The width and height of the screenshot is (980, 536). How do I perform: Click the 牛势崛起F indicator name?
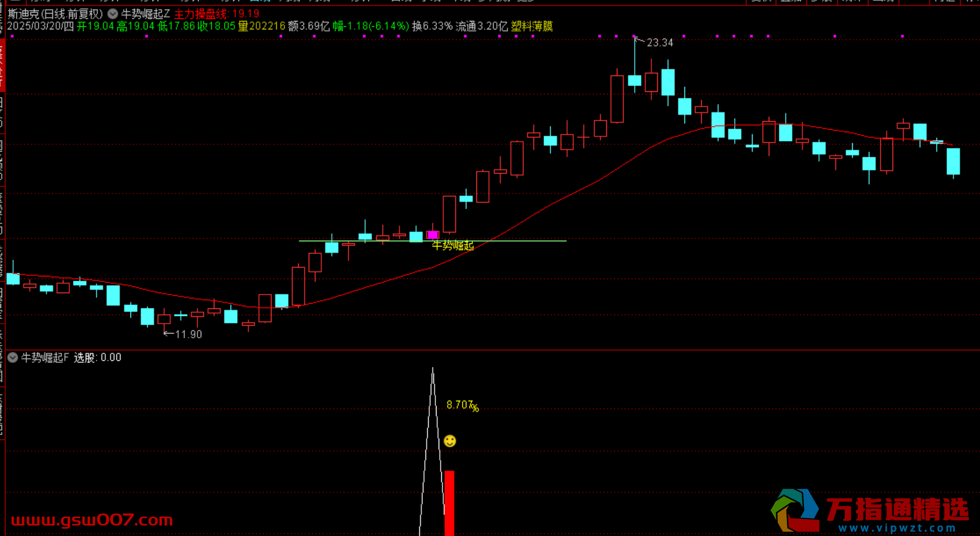point(45,358)
